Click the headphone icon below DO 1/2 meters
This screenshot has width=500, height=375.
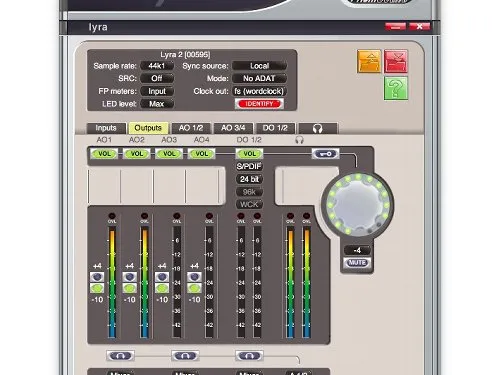[249, 356]
